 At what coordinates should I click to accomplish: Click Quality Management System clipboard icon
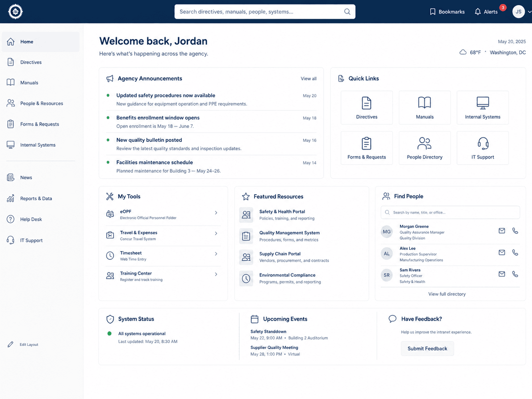click(x=246, y=236)
